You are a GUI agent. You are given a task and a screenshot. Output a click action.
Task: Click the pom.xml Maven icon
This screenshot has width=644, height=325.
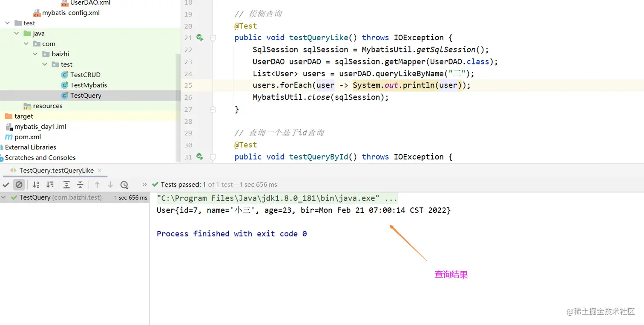[9, 137]
